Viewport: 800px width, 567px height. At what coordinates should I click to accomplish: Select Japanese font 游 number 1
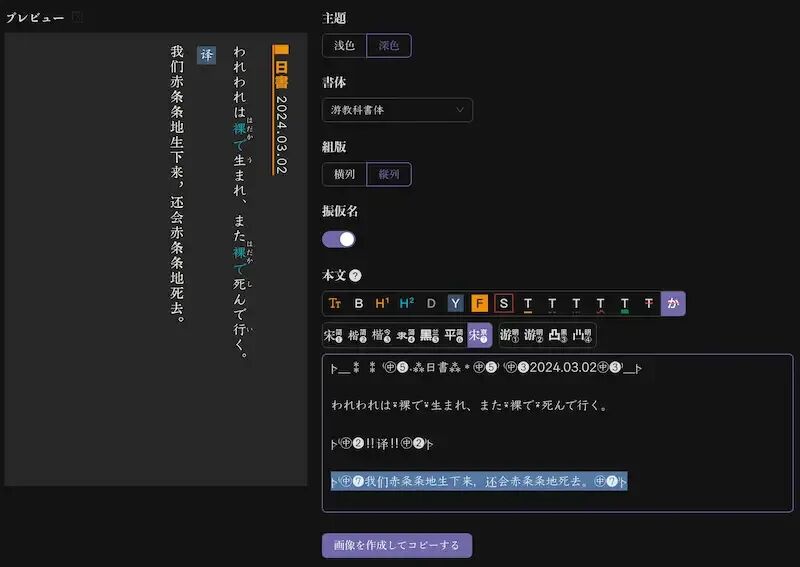[x=510, y=335]
